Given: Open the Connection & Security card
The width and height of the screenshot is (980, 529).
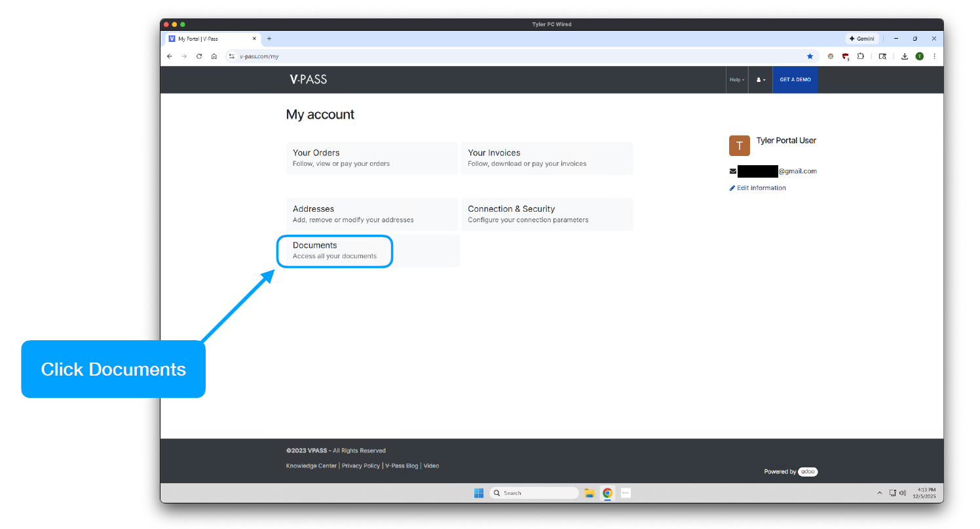Looking at the screenshot, I should tap(546, 214).
